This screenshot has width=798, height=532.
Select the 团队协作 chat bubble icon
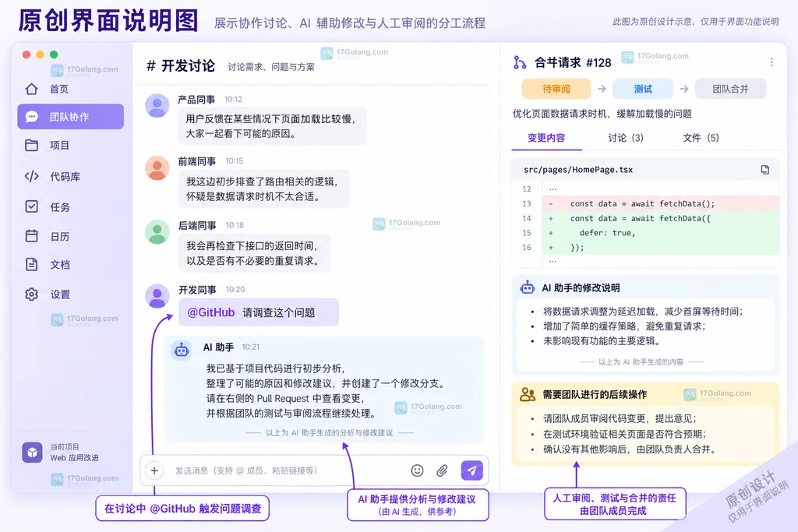(x=31, y=117)
